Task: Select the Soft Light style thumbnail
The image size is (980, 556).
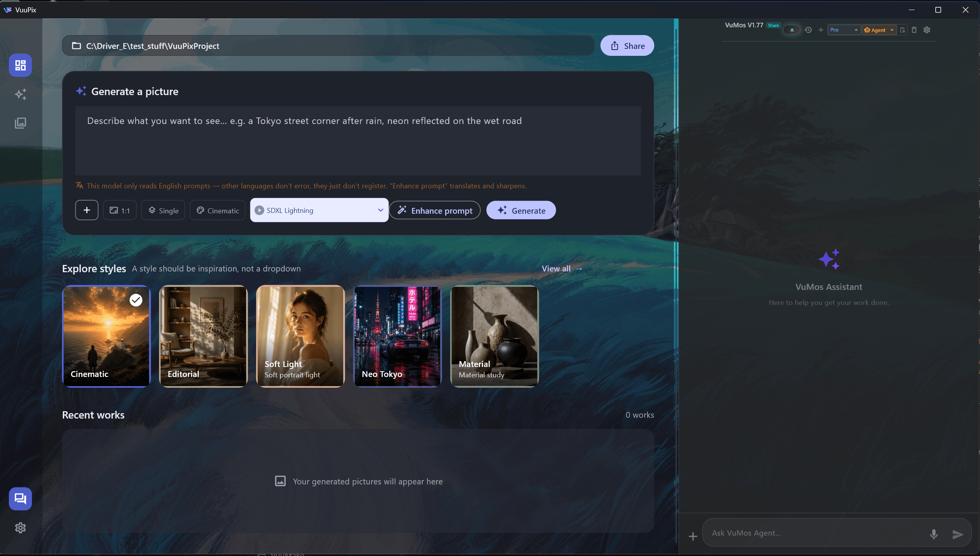Action: coord(300,336)
